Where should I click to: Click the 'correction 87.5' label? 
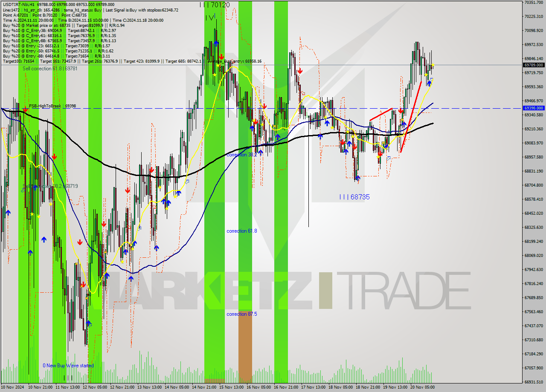242,314
